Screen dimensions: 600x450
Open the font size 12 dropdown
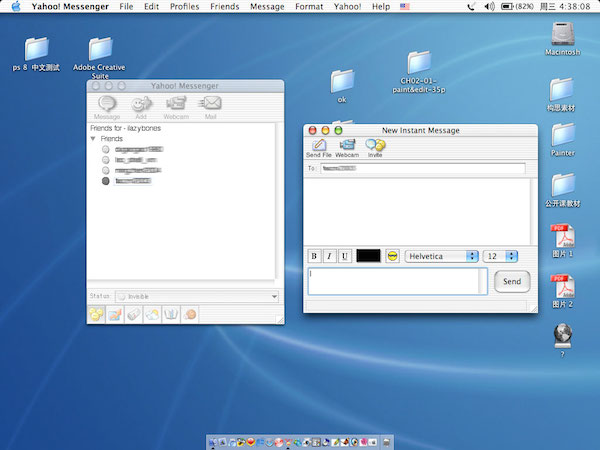click(501, 256)
